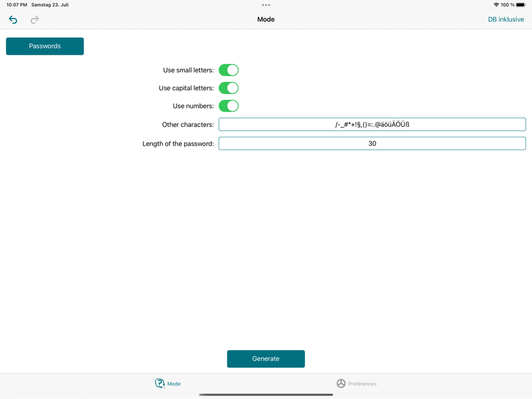Click the Generate button
532x399 pixels.
tap(266, 359)
